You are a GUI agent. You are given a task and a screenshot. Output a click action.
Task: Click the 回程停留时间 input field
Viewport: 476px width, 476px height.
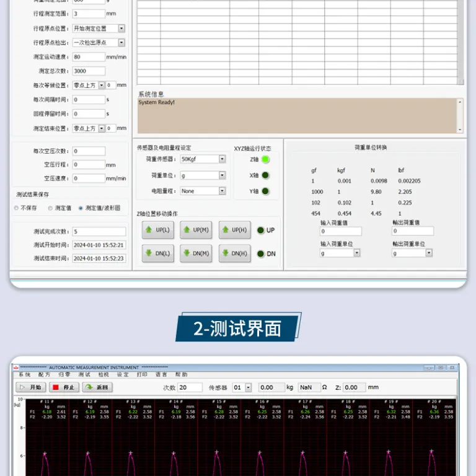click(x=89, y=114)
